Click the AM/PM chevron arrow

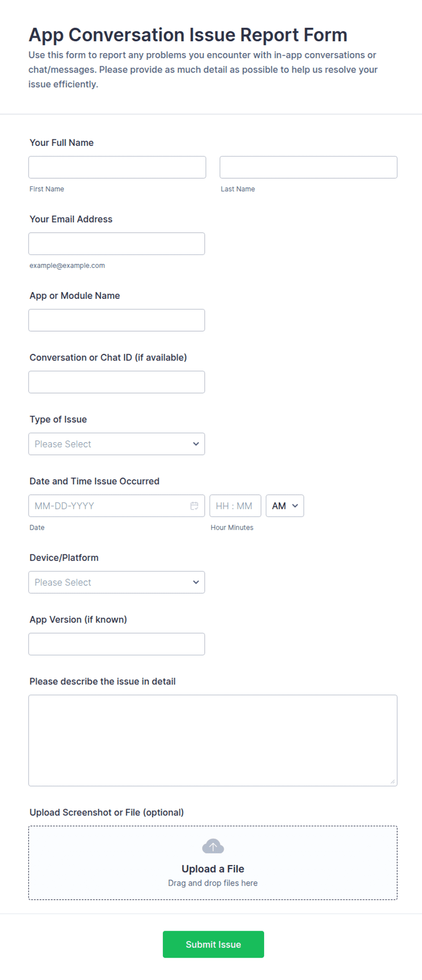click(295, 506)
